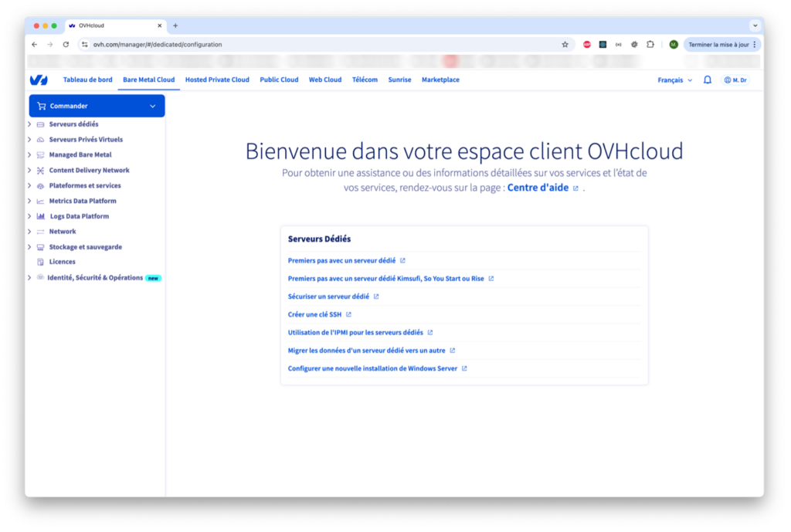Go back with the browser back arrow
This screenshot has width=791, height=532.
click(34, 44)
